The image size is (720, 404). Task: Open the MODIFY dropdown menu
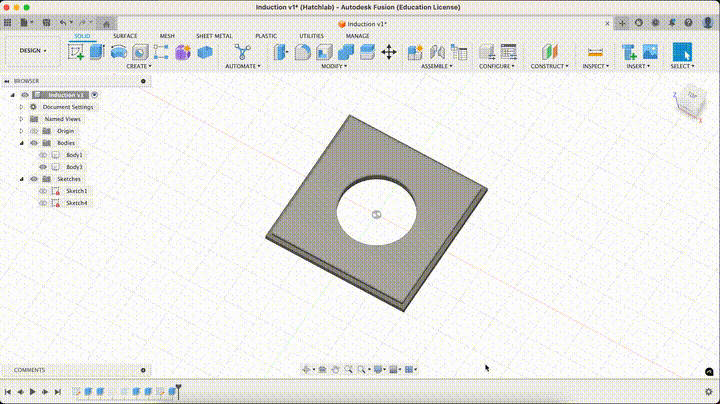coord(334,66)
